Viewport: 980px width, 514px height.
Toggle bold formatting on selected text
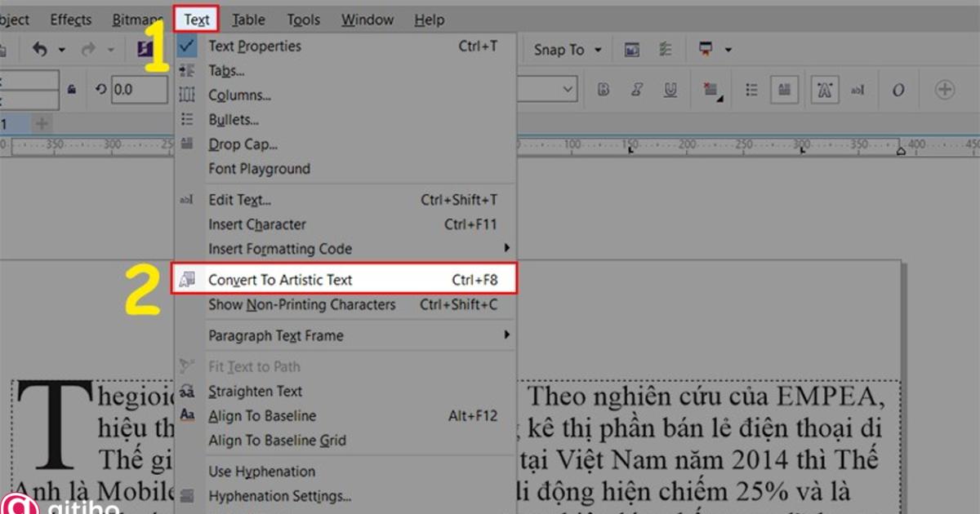coord(603,89)
